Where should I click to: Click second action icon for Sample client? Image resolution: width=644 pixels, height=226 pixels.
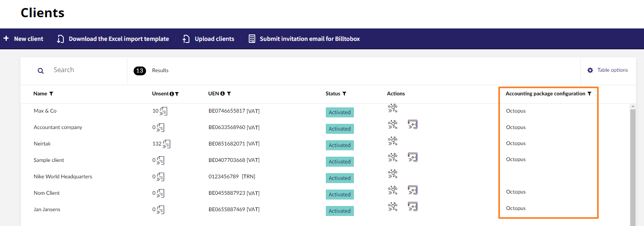coord(413,157)
